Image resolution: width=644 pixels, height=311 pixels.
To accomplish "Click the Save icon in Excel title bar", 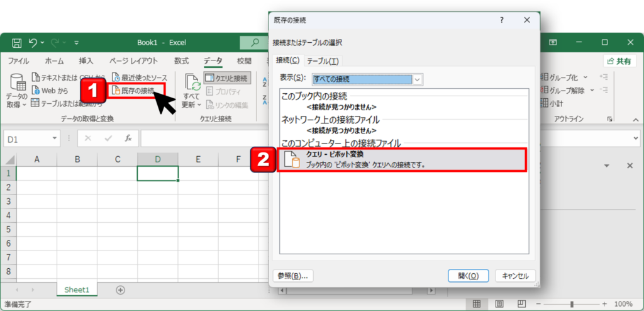I will [17, 42].
